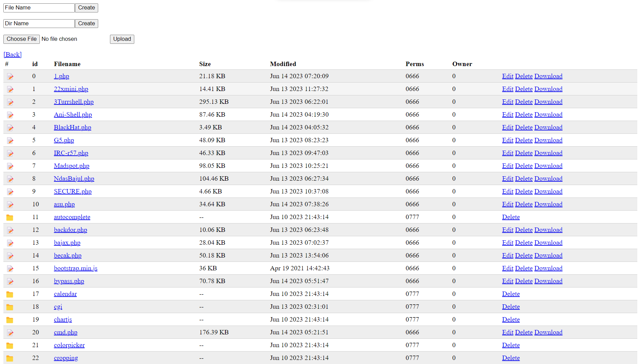Click the Modified column header
Image resolution: width=640 pixels, height=364 pixels.
pyautogui.click(x=283, y=64)
